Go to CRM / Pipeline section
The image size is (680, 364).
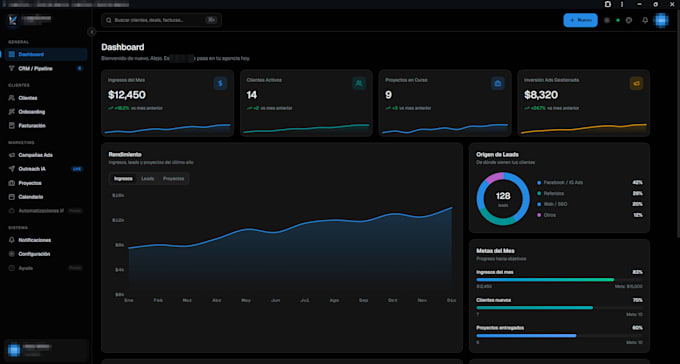pyautogui.click(x=46, y=69)
